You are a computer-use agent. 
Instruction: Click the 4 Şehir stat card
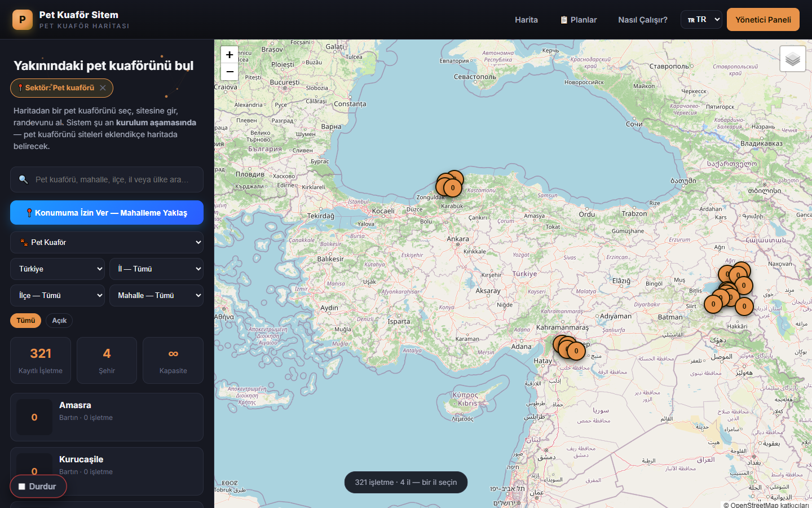[x=107, y=360]
